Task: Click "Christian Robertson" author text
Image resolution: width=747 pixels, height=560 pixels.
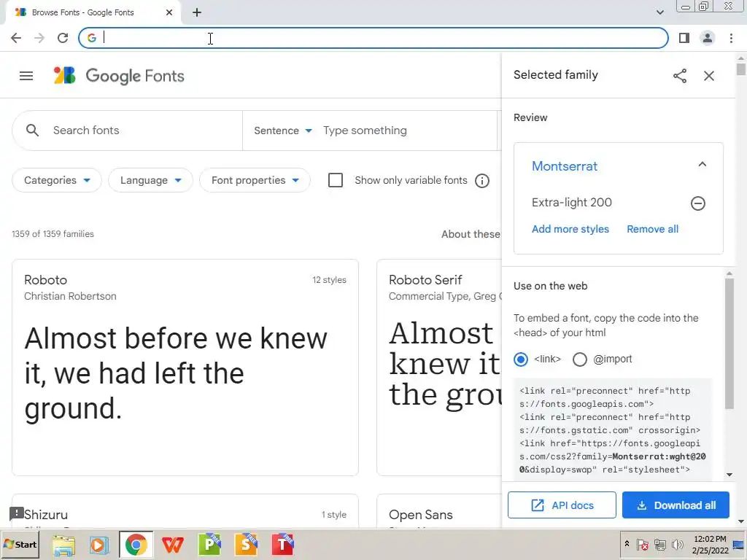Action: pos(70,296)
